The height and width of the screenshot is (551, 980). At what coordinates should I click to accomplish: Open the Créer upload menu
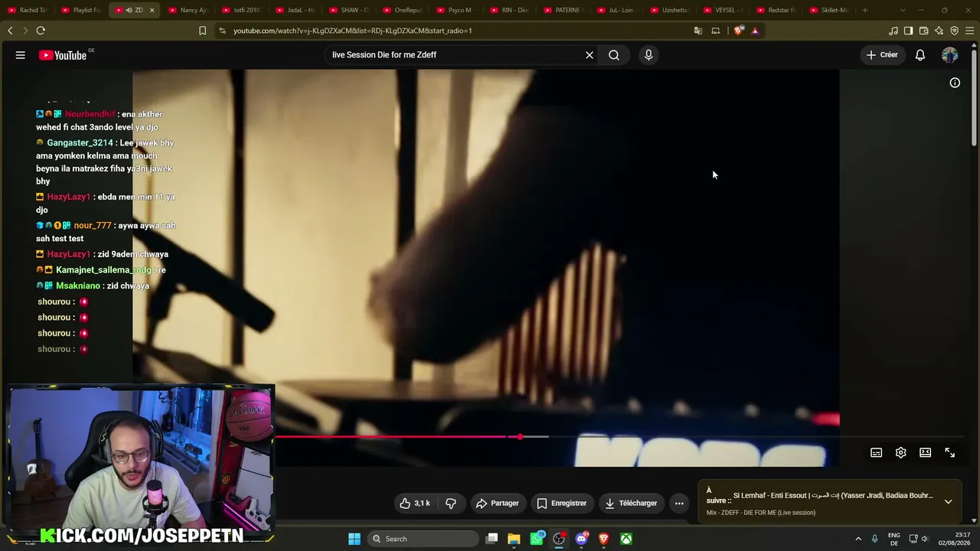(882, 55)
